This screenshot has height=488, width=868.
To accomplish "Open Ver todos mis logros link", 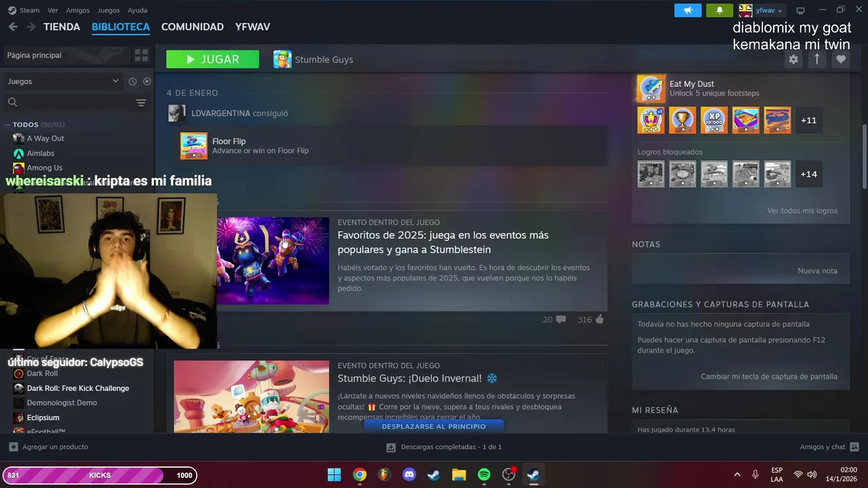I will coord(802,211).
